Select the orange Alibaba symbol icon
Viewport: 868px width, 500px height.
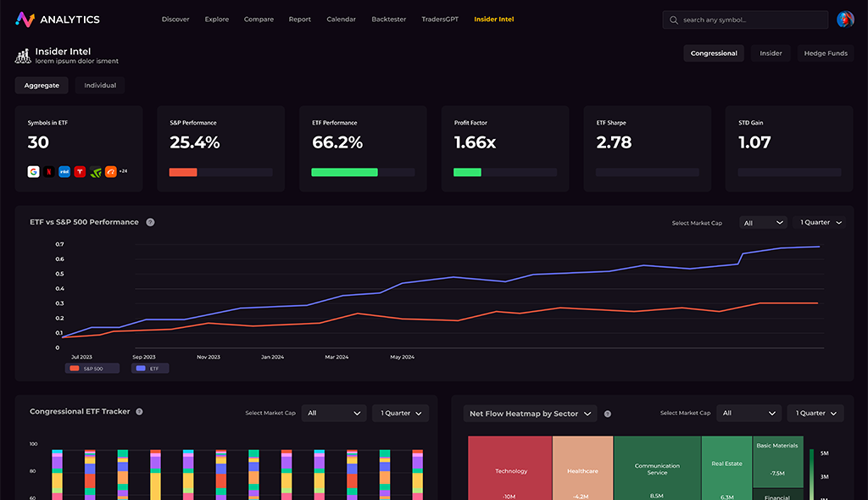111,172
